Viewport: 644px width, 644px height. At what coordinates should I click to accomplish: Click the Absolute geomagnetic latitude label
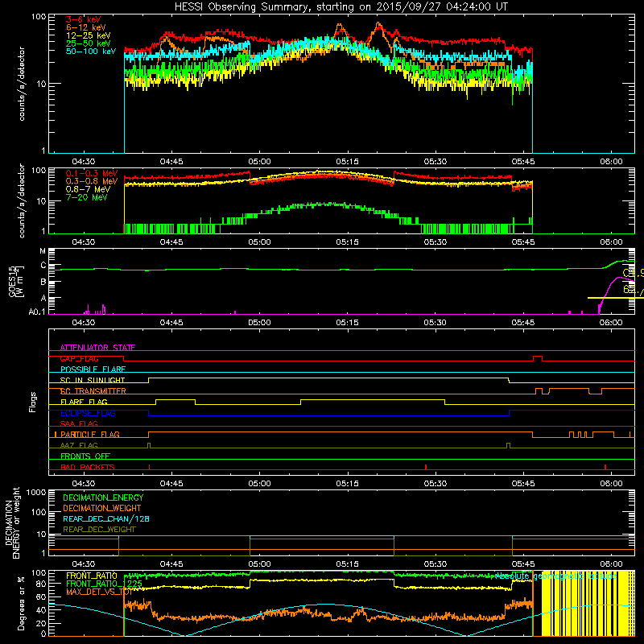[556, 576]
